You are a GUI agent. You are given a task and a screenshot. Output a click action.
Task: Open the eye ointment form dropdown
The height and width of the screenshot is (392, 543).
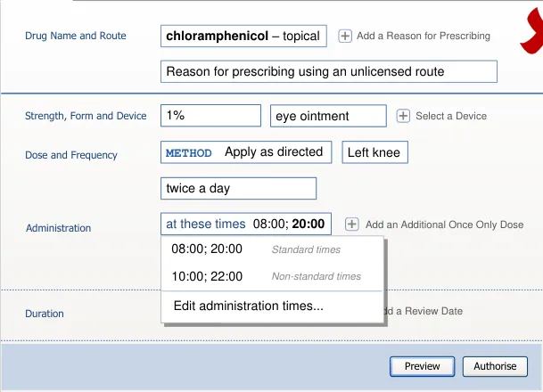point(327,116)
